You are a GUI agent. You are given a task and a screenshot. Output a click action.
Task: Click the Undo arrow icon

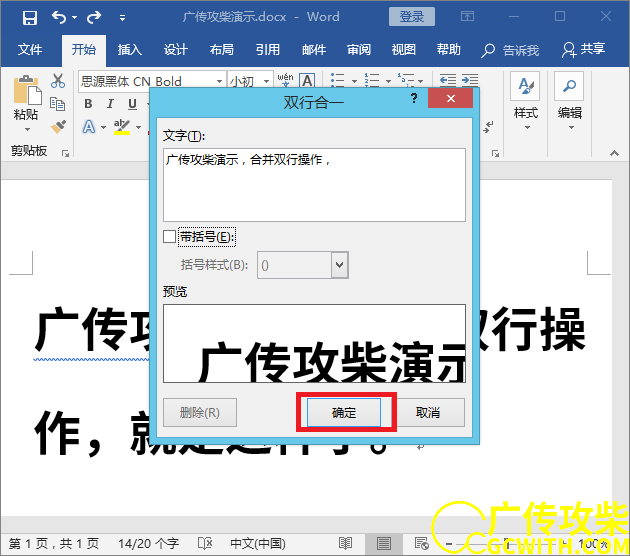59,17
